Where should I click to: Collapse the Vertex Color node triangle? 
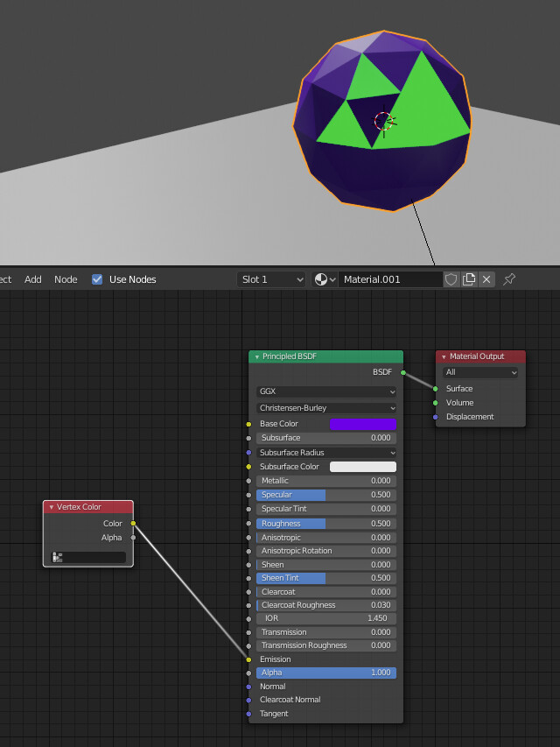click(52, 507)
